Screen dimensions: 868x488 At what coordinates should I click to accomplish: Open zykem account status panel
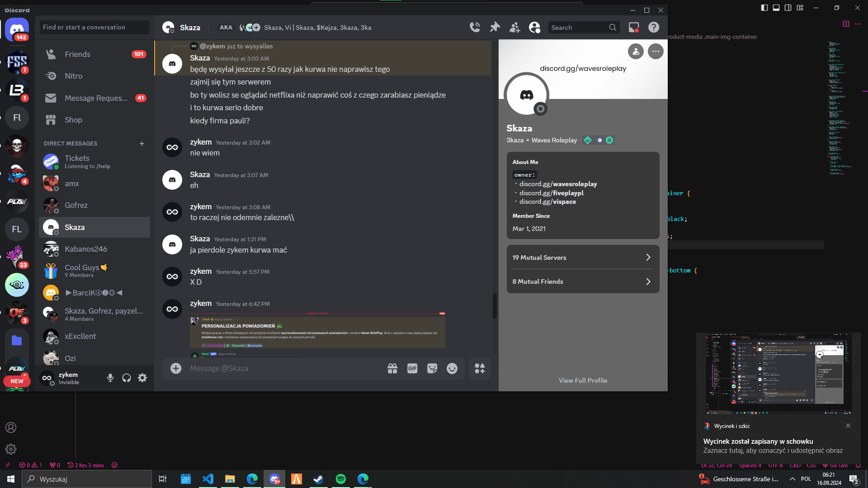68,378
